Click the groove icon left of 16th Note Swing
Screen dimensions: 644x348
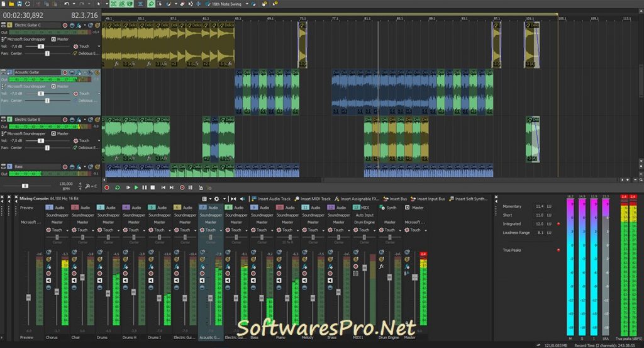[x=208, y=4]
